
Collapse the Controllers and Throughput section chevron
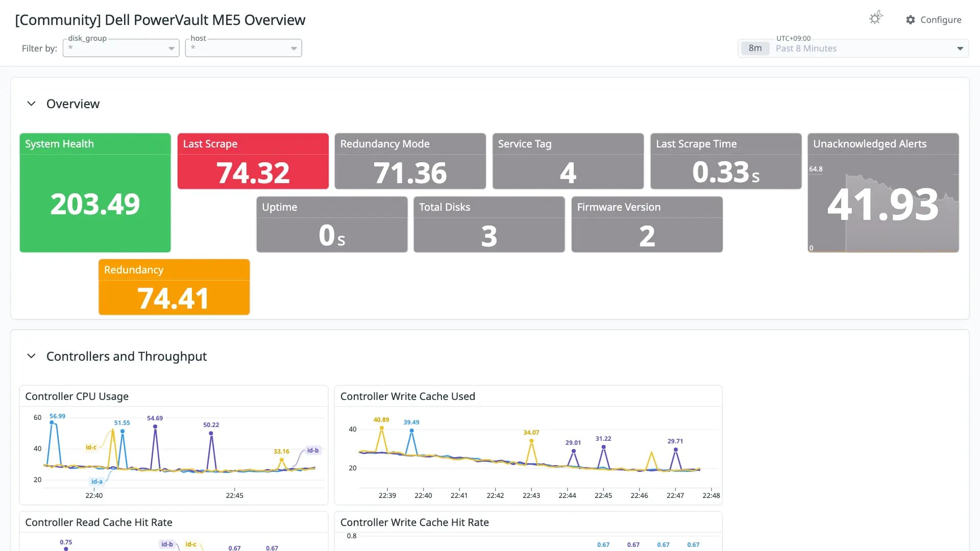tap(31, 356)
